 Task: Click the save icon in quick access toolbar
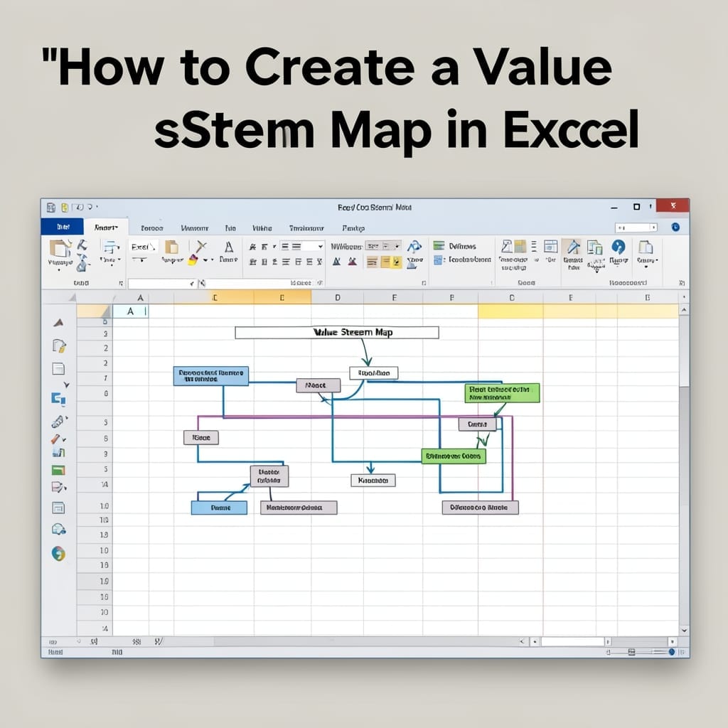(x=51, y=208)
